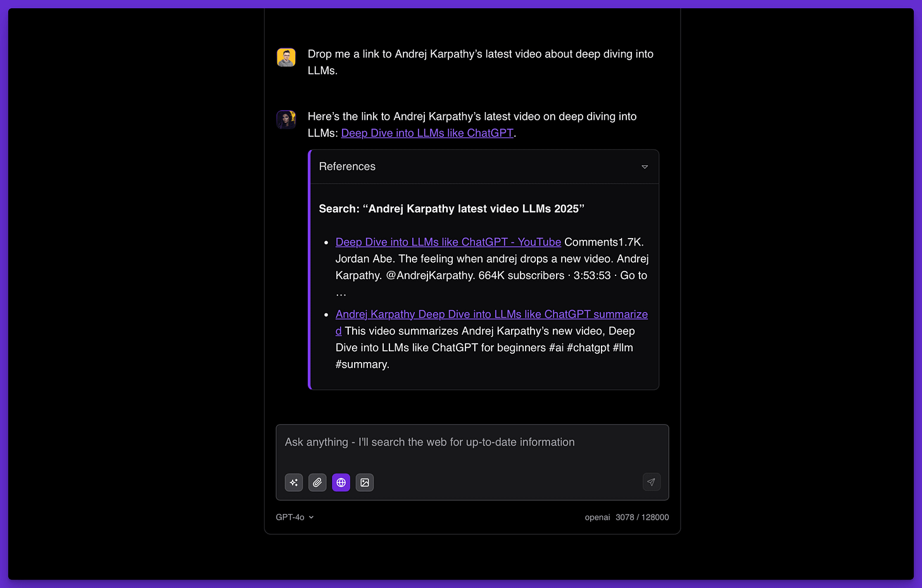Open the GPT-4o model dropdown

[x=294, y=517]
